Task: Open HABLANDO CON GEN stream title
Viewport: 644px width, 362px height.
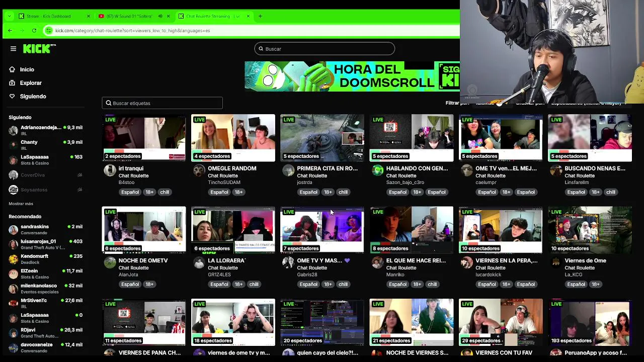Action: coord(417,168)
